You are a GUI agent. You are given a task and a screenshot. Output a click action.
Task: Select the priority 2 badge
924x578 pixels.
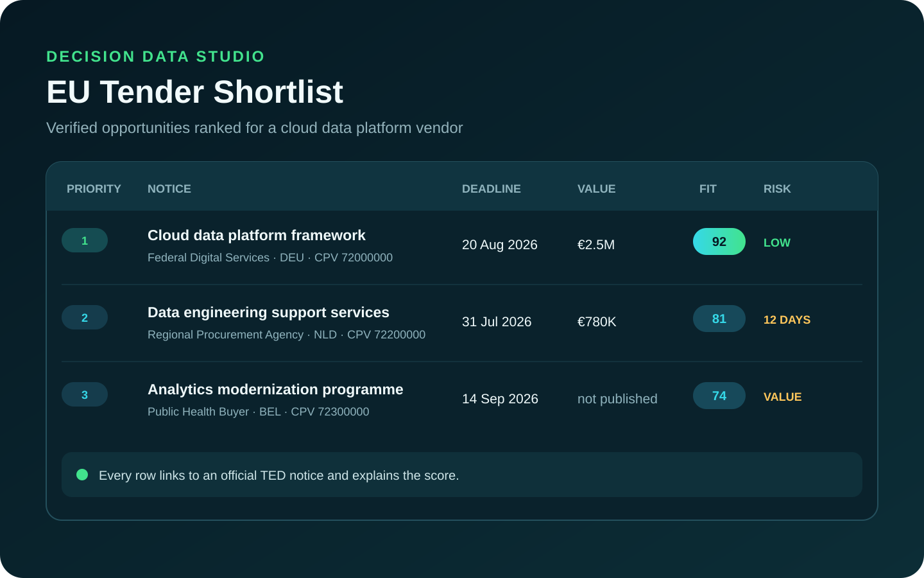point(85,317)
